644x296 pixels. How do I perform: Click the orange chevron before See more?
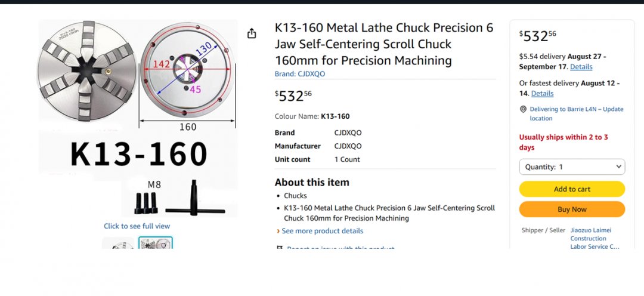[x=278, y=232]
